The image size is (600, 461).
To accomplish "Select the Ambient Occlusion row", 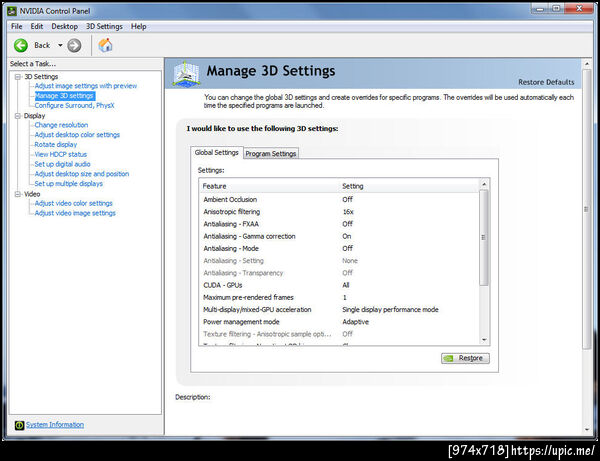I will pyautogui.click(x=339, y=200).
